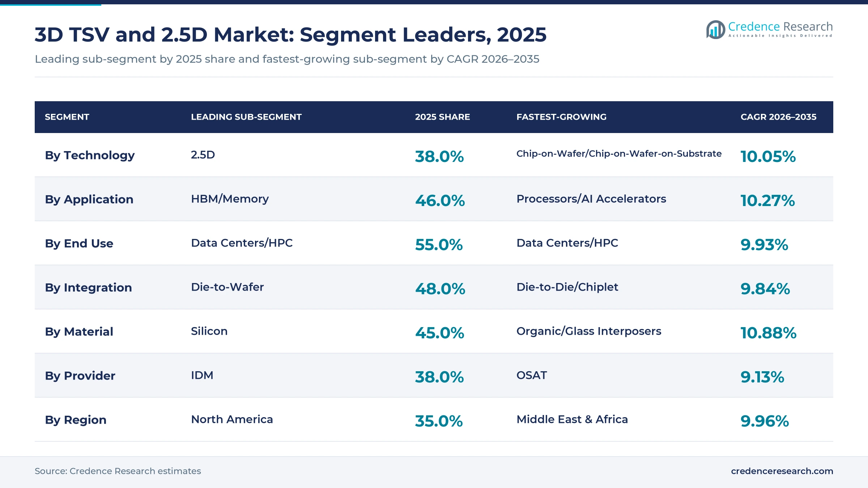
Task: Click the 'Die-to-Wafer' cell
Action: [227, 287]
